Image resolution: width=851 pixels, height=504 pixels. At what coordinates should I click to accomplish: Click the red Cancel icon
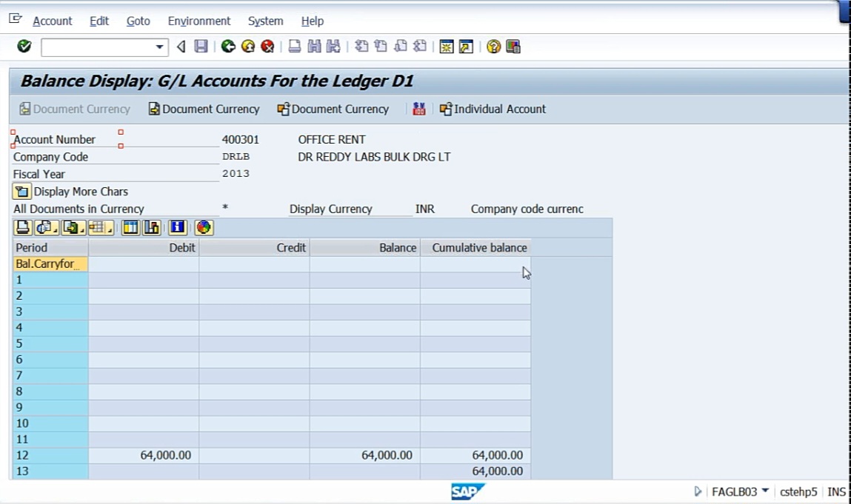pyautogui.click(x=267, y=47)
